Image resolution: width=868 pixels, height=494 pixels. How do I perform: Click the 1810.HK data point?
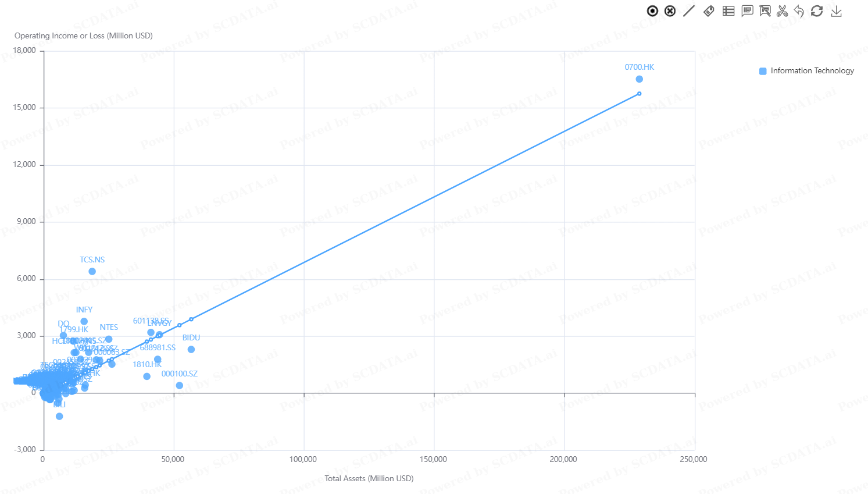tap(147, 376)
